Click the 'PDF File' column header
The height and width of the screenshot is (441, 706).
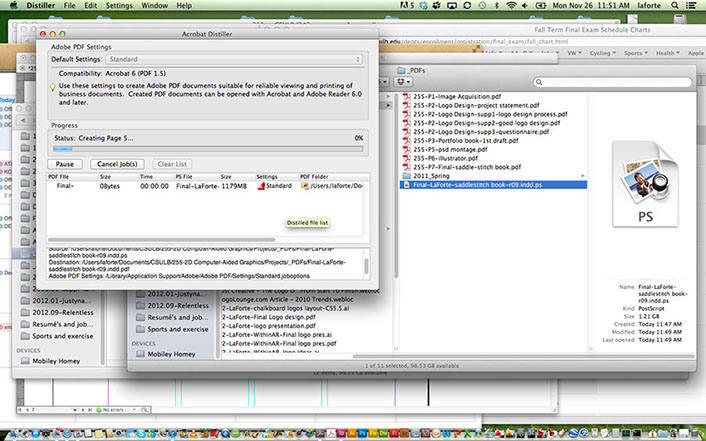59,177
